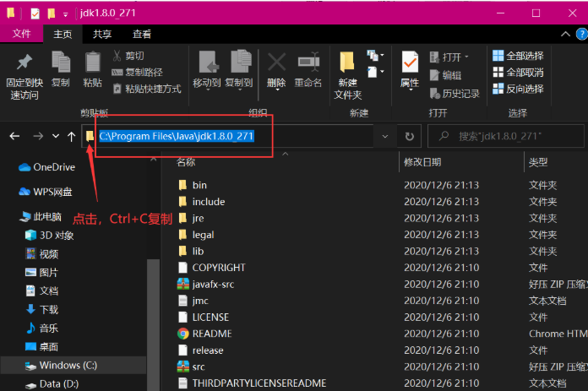Open Videos (视频) in sidebar
588x391 pixels.
tap(41, 254)
